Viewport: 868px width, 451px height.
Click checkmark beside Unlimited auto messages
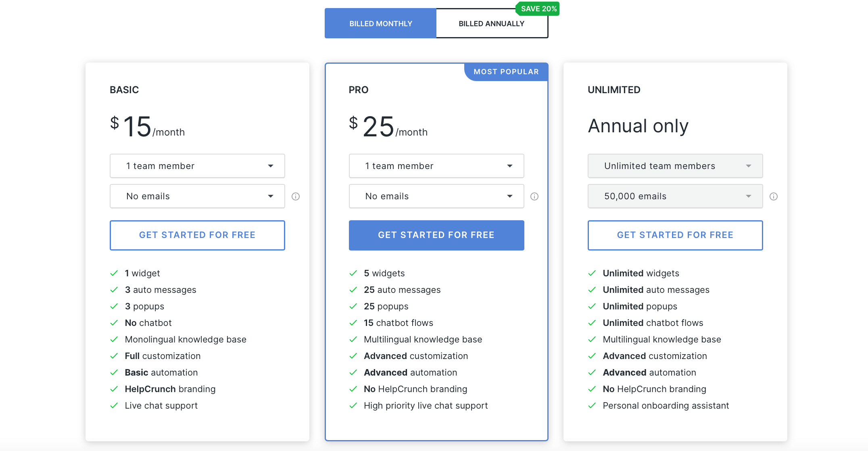pyautogui.click(x=592, y=290)
